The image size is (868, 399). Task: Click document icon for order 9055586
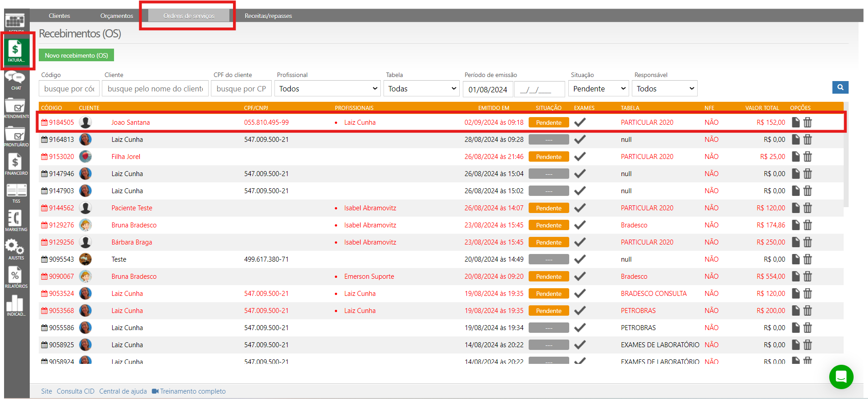coord(796,328)
